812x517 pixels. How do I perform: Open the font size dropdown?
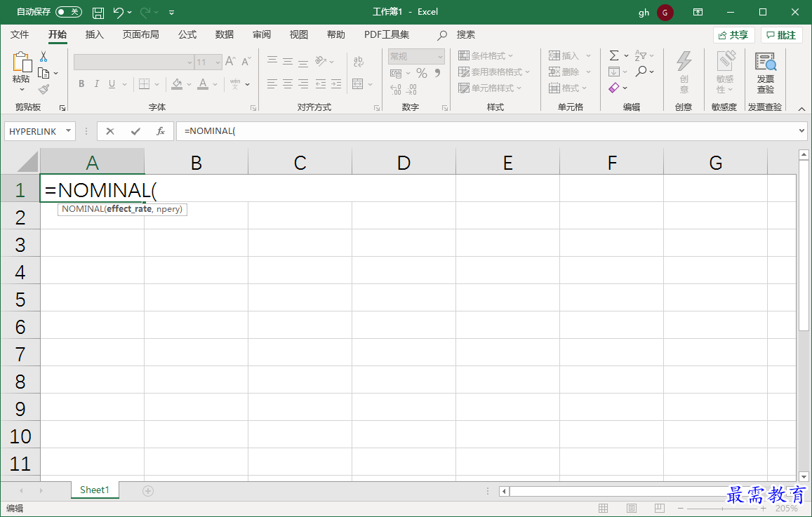tap(218, 62)
